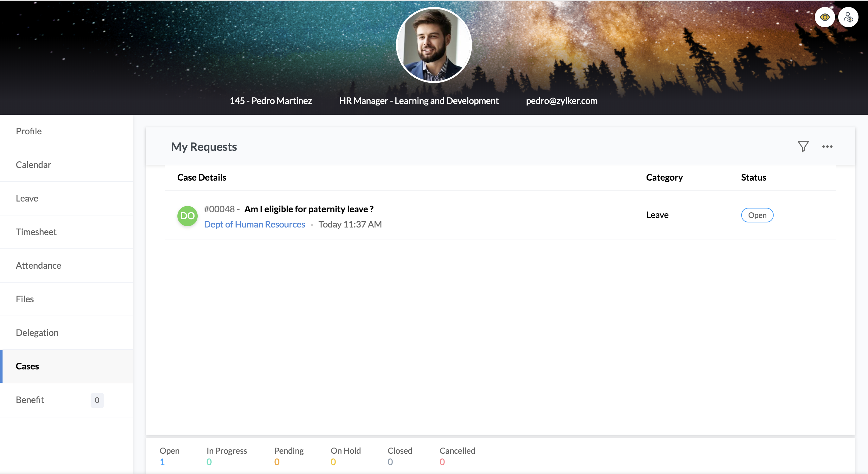Select Leave in the sidebar

(27, 198)
